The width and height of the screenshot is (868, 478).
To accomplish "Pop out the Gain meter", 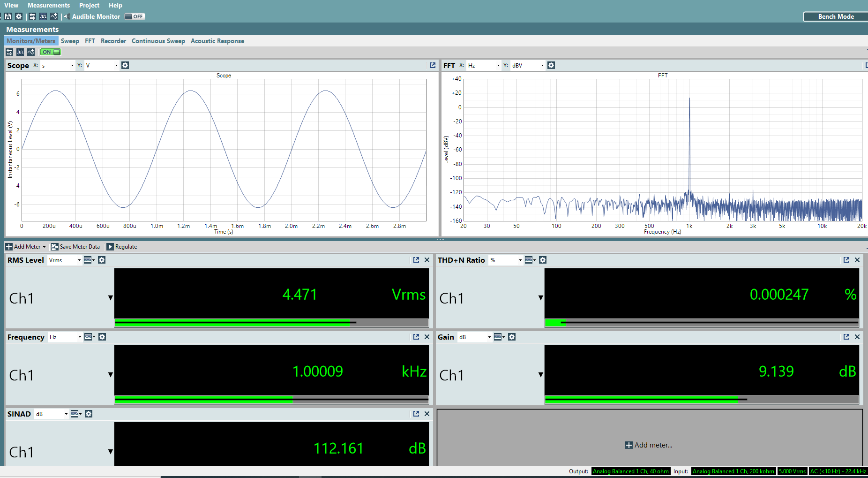I will [846, 337].
